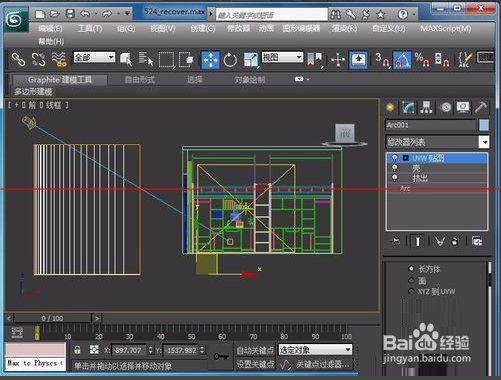The height and width of the screenshot is (380, 501).
Task: Save the file with floppy disk icon
Action: pyautogui.click(x=70, y=14)
